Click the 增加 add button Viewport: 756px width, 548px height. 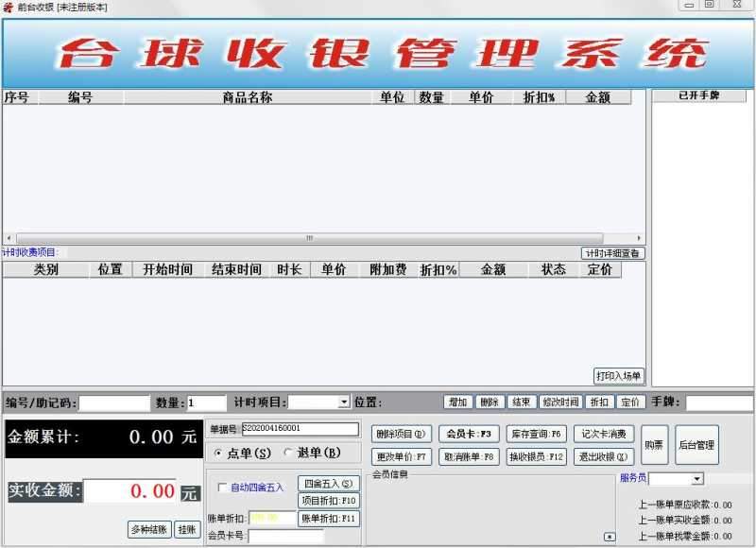(x=458, y=400)
